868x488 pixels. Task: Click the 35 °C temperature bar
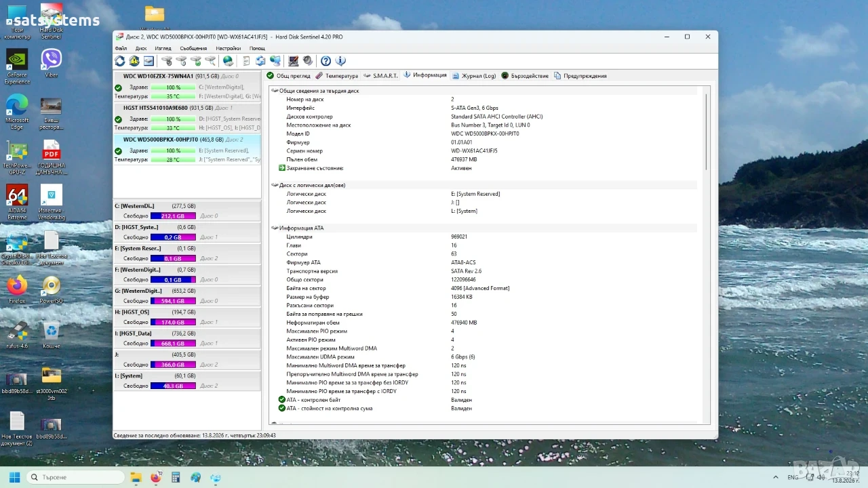[173, 96]
